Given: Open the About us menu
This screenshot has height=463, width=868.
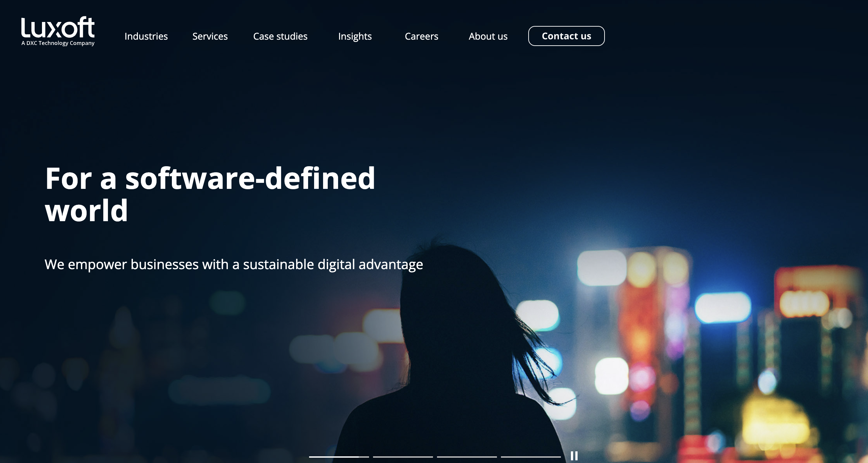Looking at the screenshot, I should [488, 36].
